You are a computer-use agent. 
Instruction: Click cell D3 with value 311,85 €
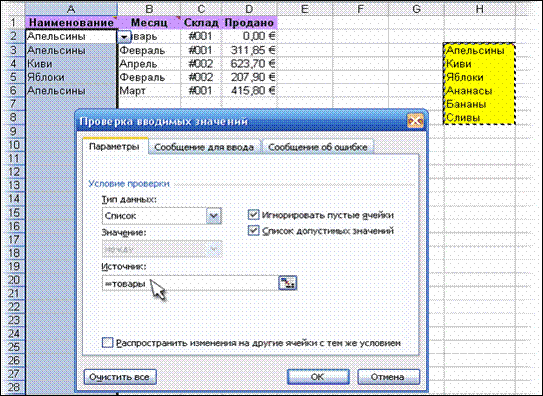[x=249, y=50]
